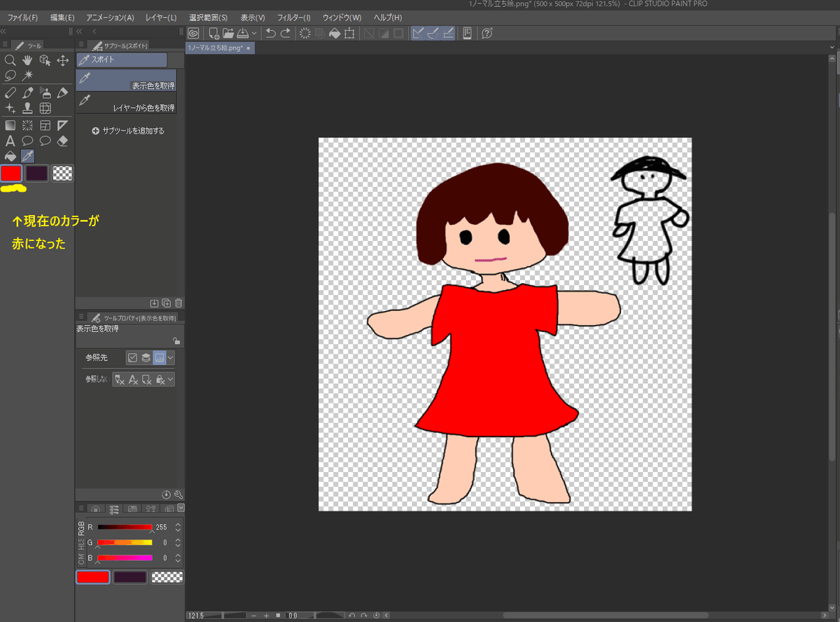This screenshot has height=622, width=840.
Task: Toggle Snap to Grid
Action: [448, 33]
